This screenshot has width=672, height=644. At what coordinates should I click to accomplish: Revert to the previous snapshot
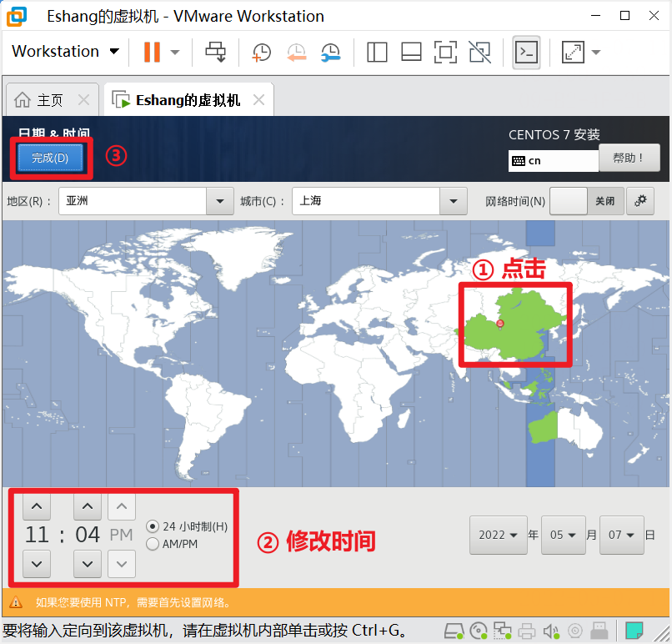[x=297, y=53]
